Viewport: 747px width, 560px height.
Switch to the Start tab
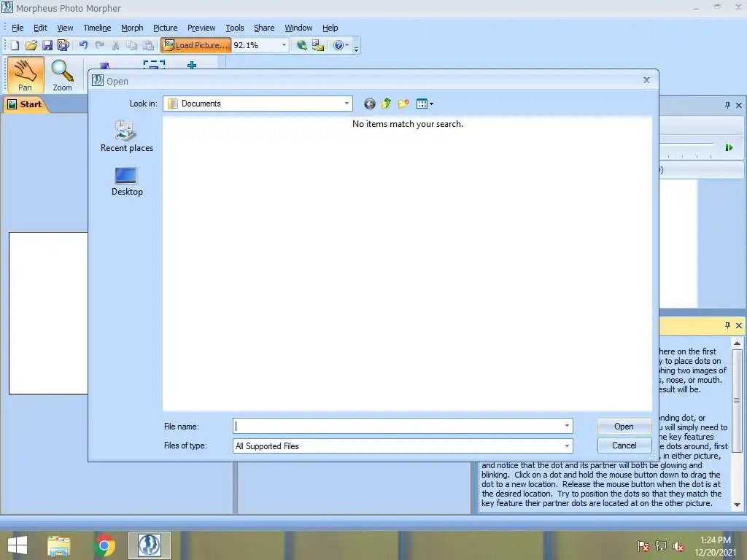26,104
